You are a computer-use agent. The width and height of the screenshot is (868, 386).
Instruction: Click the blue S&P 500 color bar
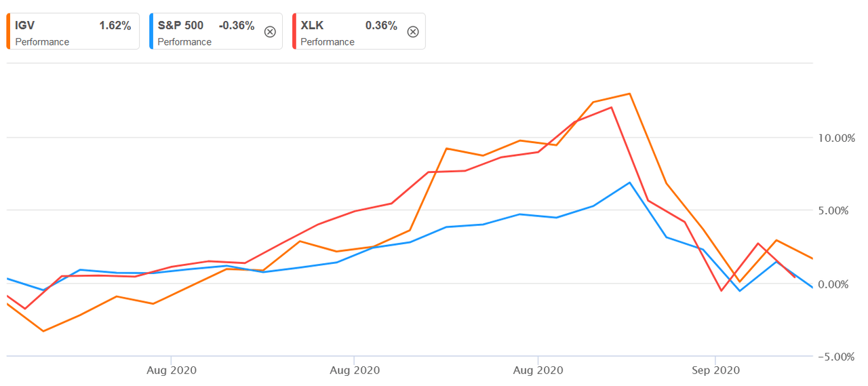point(151,31)
